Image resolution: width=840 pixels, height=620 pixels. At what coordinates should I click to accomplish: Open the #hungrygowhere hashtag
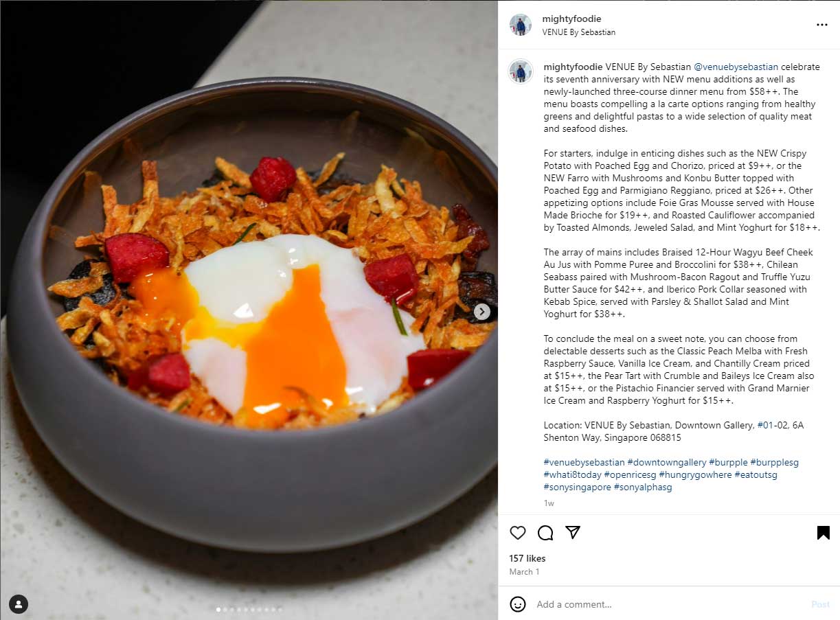695,474
